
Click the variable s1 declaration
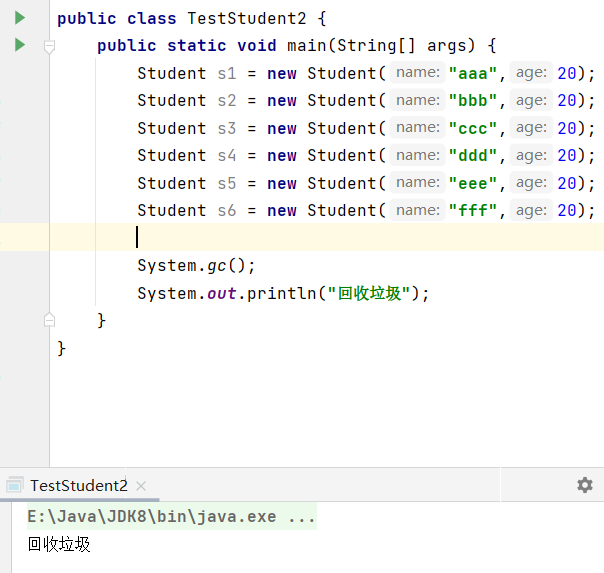[226, 73]
